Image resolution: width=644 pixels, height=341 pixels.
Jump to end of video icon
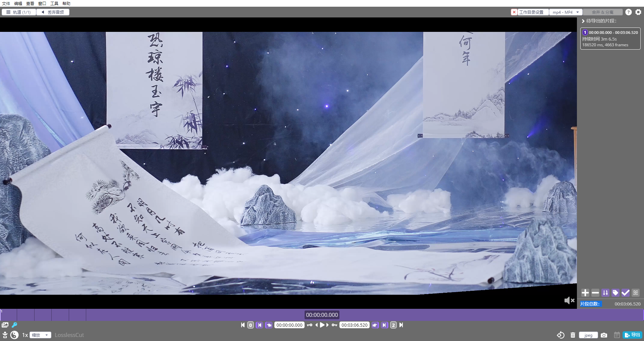tap(401, 325)
